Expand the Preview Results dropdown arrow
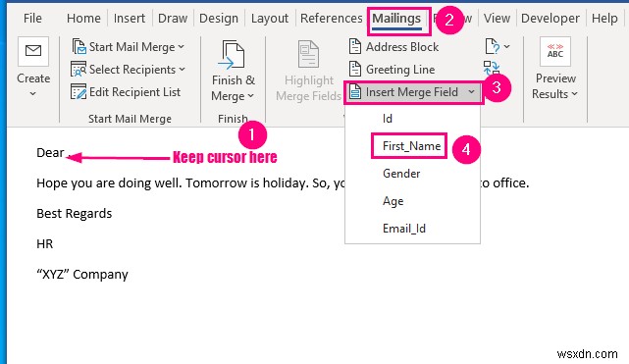Image resolution: width=629 pixels, height=364 pixels. pyautogui.click(x=574, y=94)
